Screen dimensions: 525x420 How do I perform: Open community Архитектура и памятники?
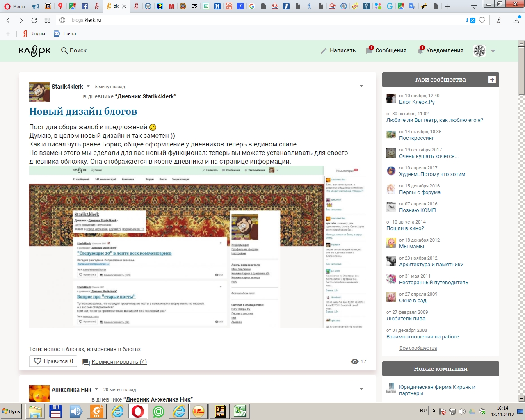[x=431, y=265]
